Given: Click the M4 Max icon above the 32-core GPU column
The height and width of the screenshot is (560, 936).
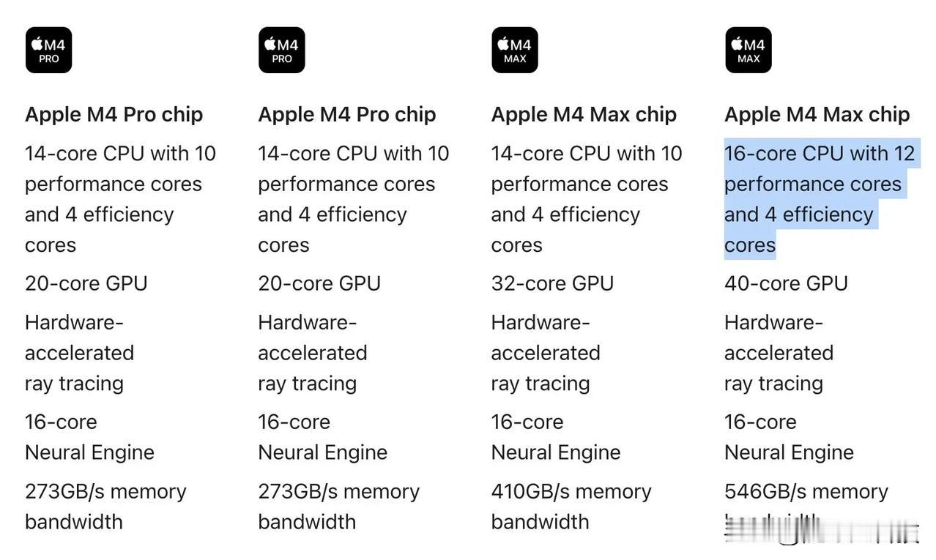Looking at the screenshot, I should click(514, 50).
